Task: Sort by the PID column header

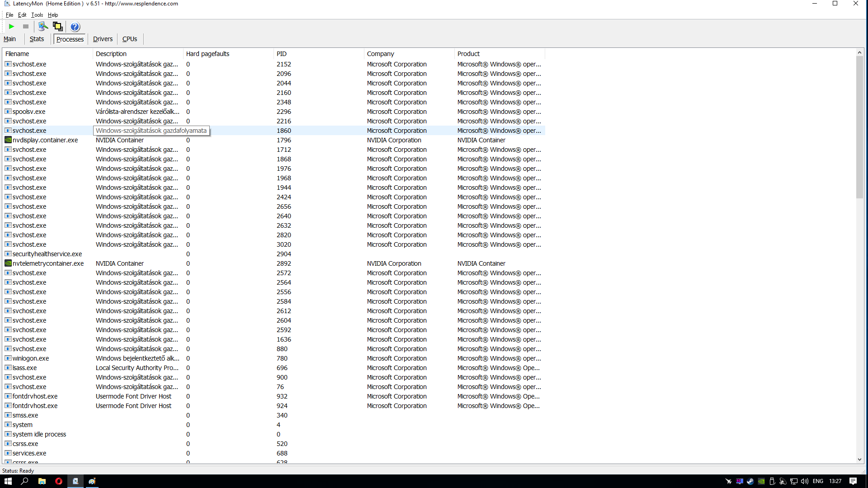Action: click(319, 54)
